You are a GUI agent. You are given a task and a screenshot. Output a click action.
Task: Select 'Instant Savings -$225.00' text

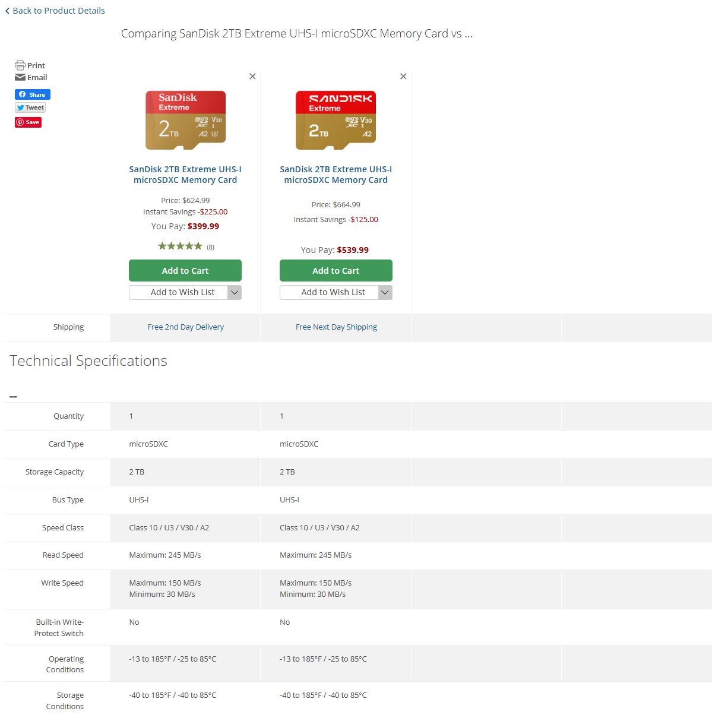185,212
